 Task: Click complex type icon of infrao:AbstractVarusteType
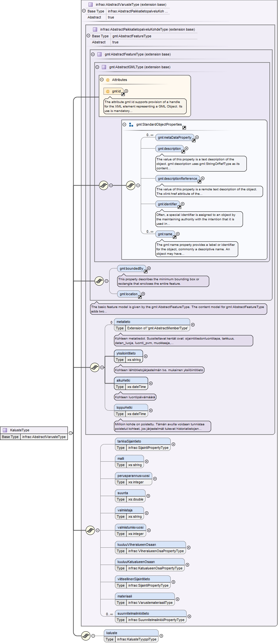tap(90, 4)
